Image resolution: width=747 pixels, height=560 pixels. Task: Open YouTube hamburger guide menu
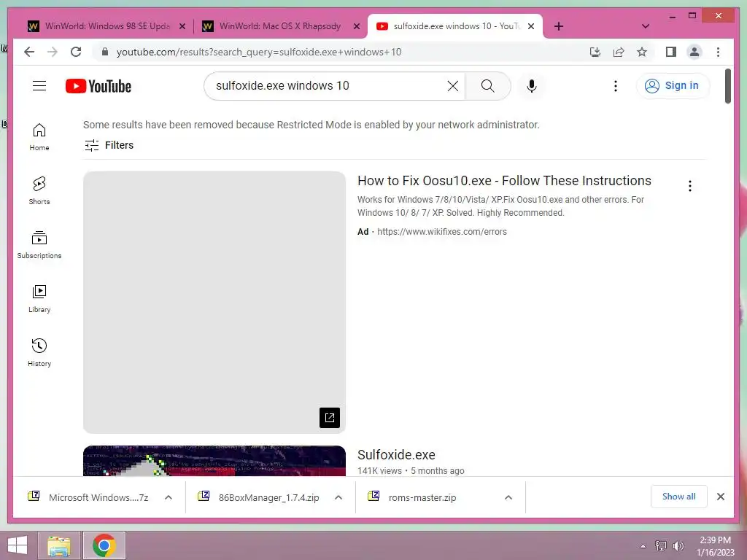[39, 86]
